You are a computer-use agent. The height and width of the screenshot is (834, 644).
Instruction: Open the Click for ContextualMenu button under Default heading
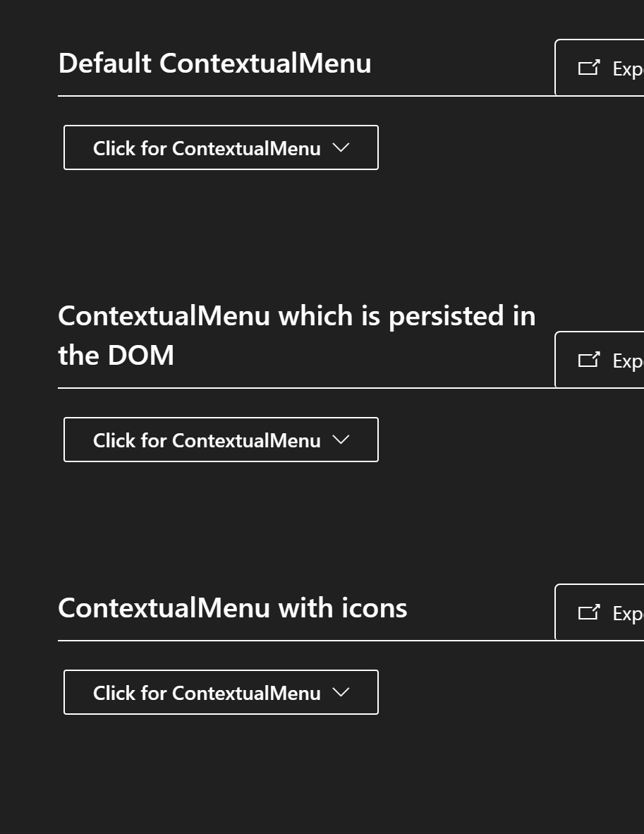221,147
